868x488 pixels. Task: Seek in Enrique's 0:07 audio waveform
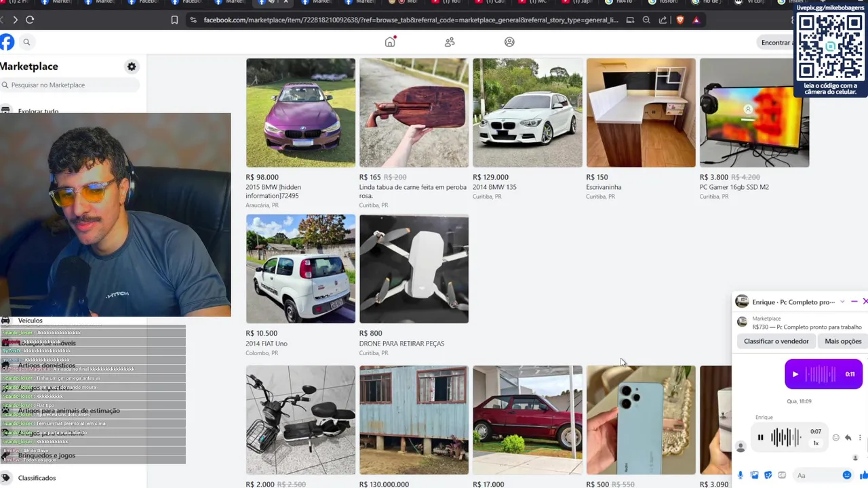click(786, 438)
